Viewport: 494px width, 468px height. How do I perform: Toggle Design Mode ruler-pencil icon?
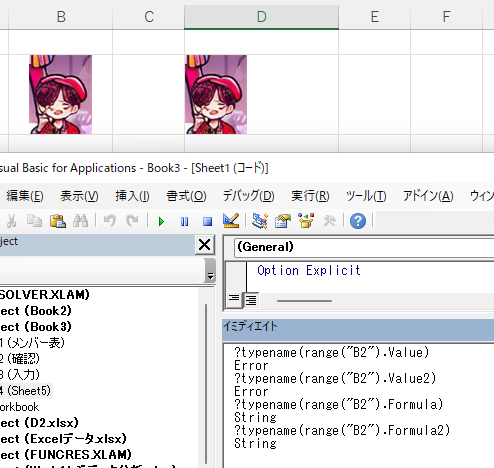click(231, 221)
